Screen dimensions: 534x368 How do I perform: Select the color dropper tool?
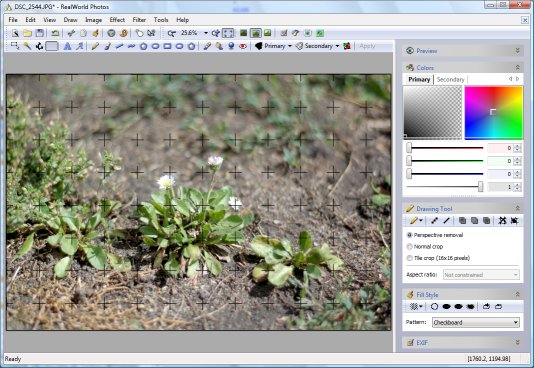click(x=207, y=46)
